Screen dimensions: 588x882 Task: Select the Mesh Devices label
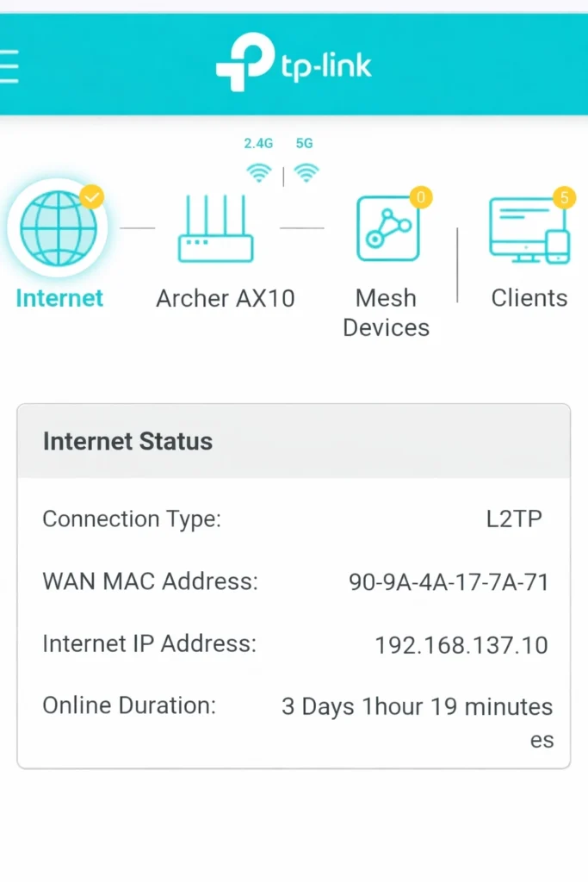[x=386, y=313]
